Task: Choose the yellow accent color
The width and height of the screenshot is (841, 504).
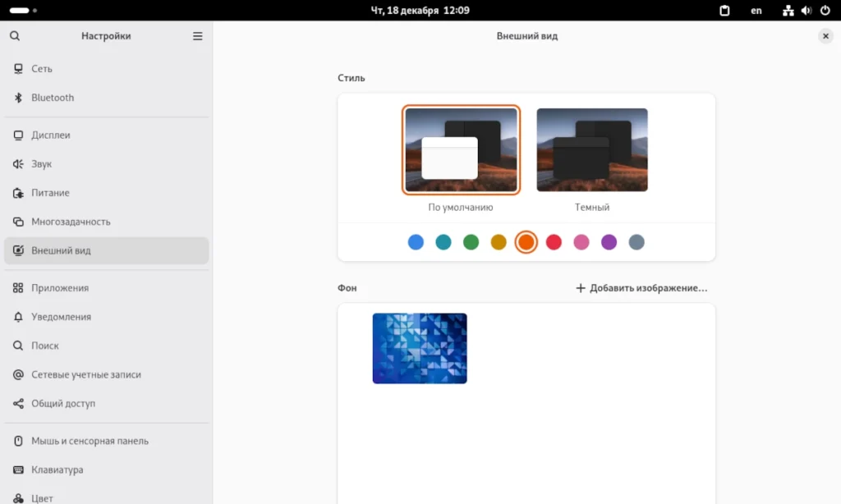Action: [499, 242]
